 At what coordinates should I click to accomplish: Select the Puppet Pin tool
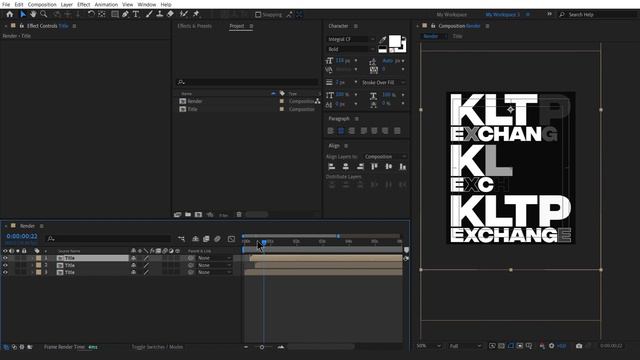(x=196, y=14)
